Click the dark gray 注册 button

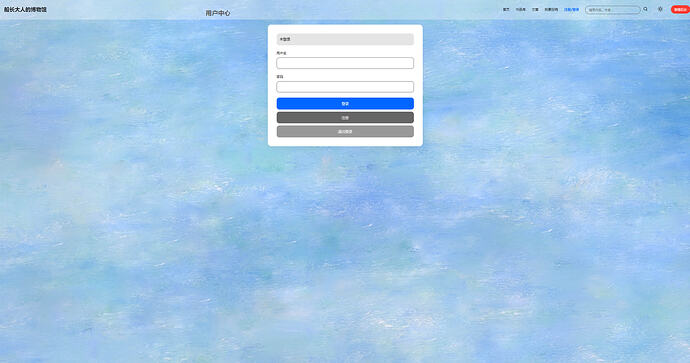coord(345,117)
